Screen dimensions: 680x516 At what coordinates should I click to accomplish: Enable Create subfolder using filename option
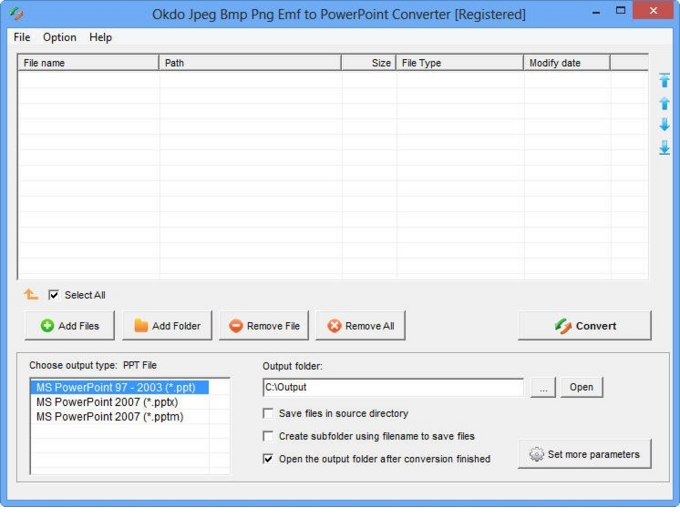(268, 436)
